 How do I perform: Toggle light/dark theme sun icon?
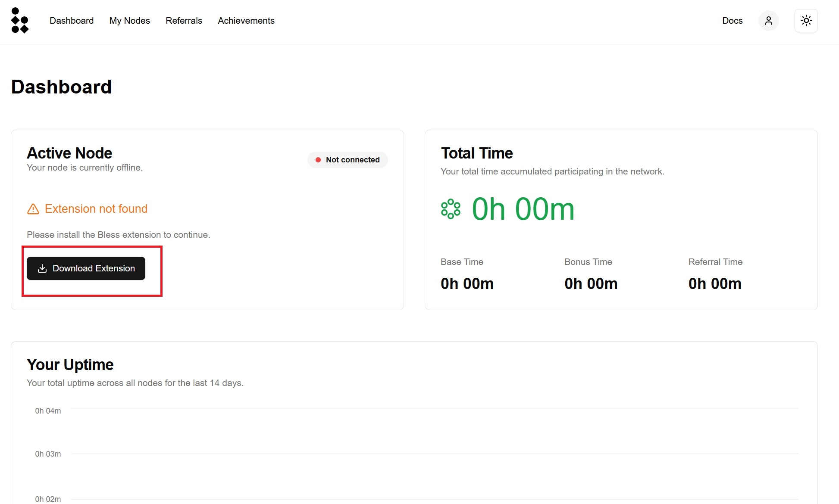806,21
